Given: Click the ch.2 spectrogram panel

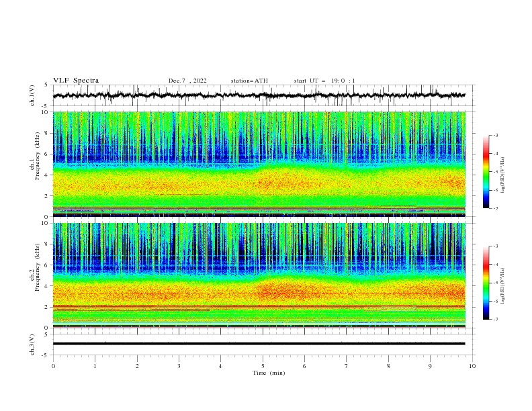Looking at the screenshot, I should click(259, 275).
